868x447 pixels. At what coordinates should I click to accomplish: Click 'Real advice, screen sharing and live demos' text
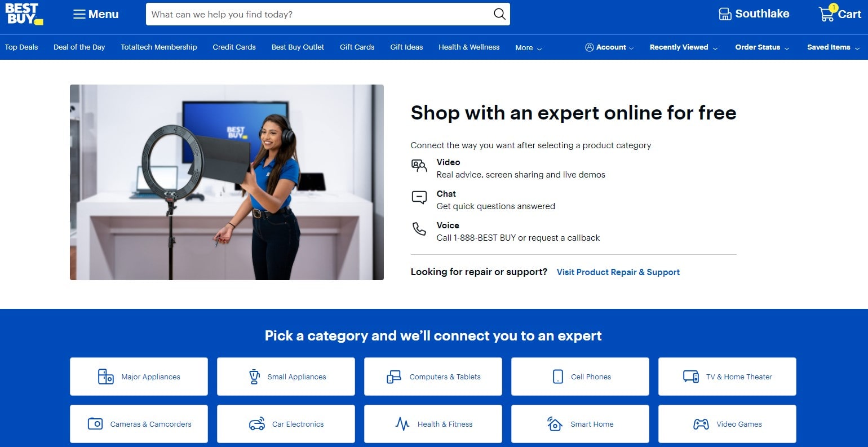pyautogui.click(x=521, y=175)
